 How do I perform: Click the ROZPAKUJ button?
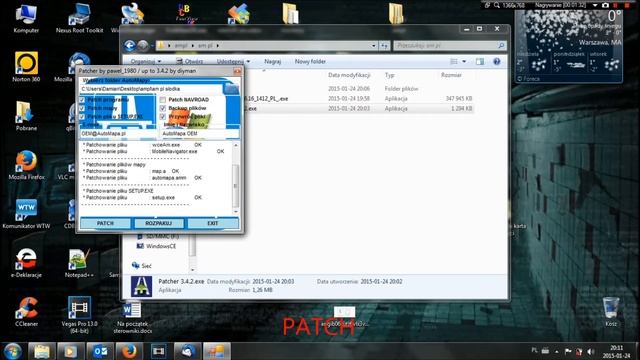(158, 223)
